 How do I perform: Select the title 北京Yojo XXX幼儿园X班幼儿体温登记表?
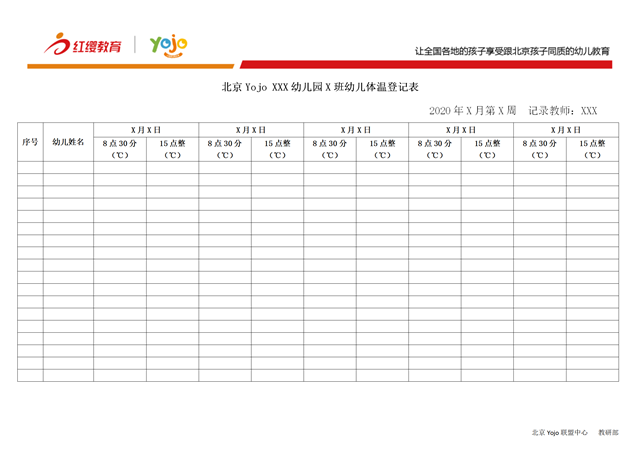pos(320,87)
